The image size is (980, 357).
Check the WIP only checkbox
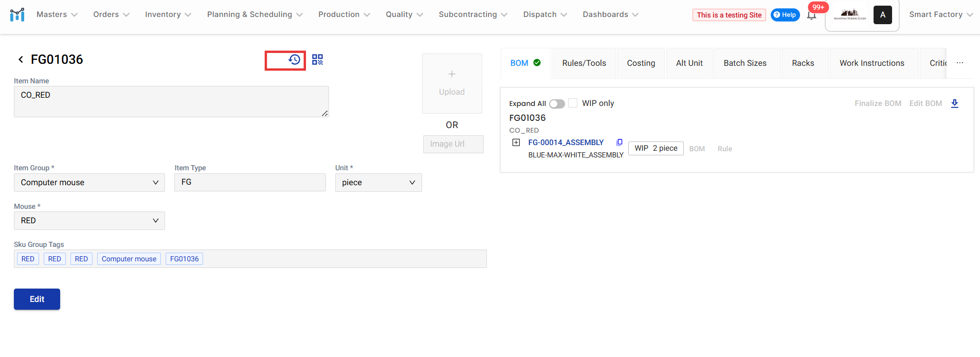coord(573,103)
